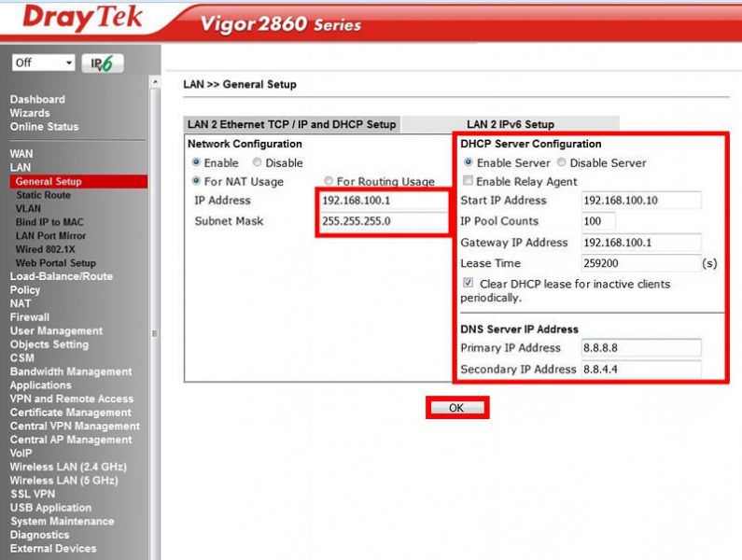Viewport: 742px width, 560px height.
Task: Click the Subnet Mask field
Action: click(x=384, y=221)
